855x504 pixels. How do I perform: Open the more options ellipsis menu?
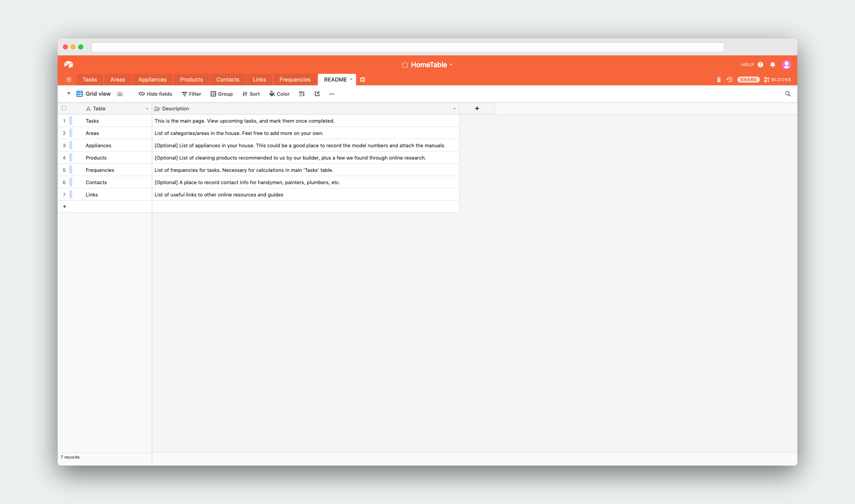point(332,94)
